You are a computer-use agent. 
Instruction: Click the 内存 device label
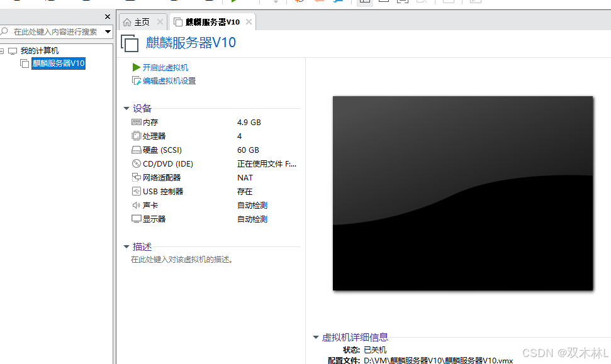(150, 122)
